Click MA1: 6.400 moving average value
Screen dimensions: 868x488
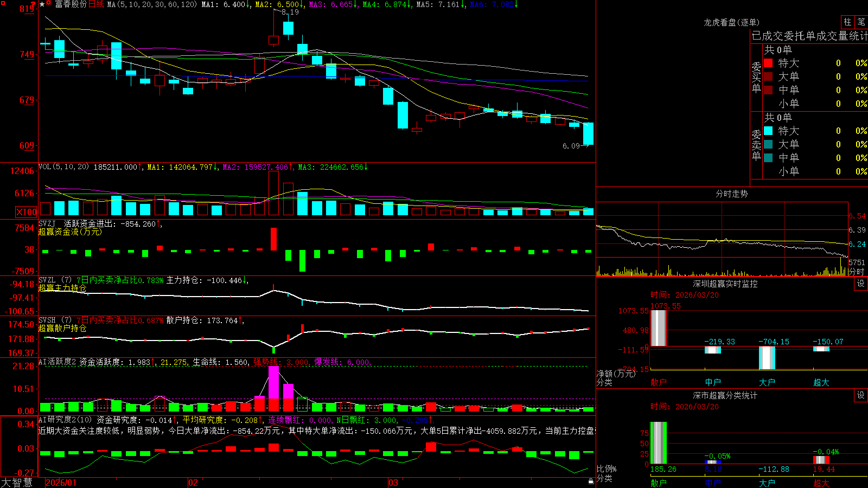click(x=226, y=4)
